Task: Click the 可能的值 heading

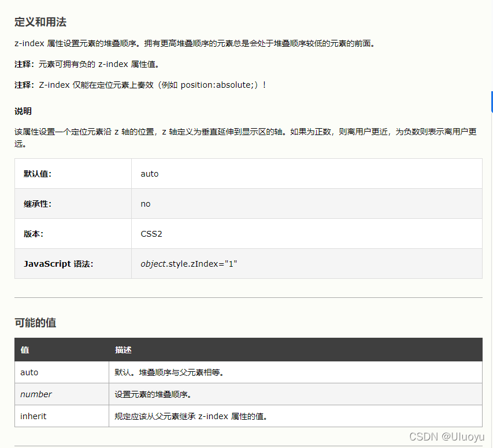Action: [35, 323]
